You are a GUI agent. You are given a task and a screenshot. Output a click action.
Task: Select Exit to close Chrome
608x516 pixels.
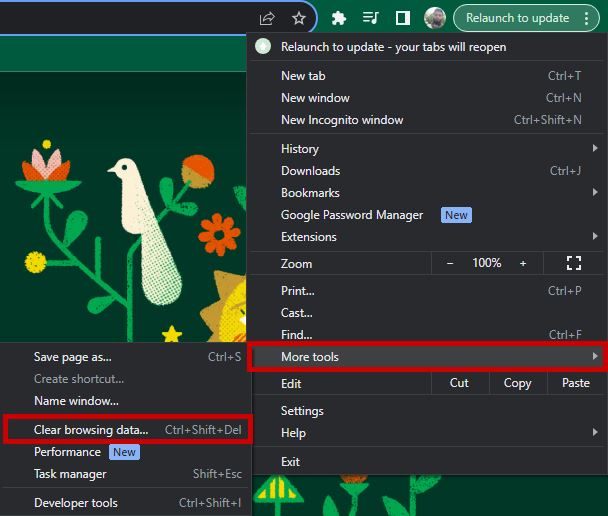[x=427, y=462]
